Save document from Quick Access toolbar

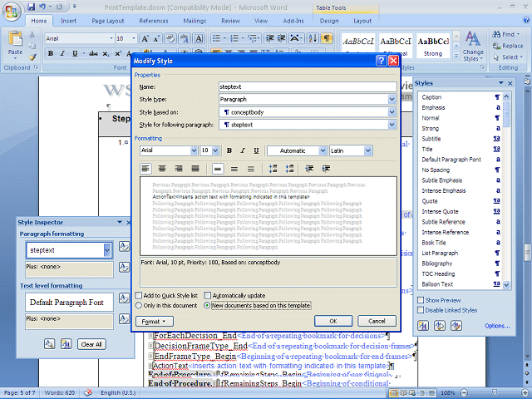tap(32, 7)
